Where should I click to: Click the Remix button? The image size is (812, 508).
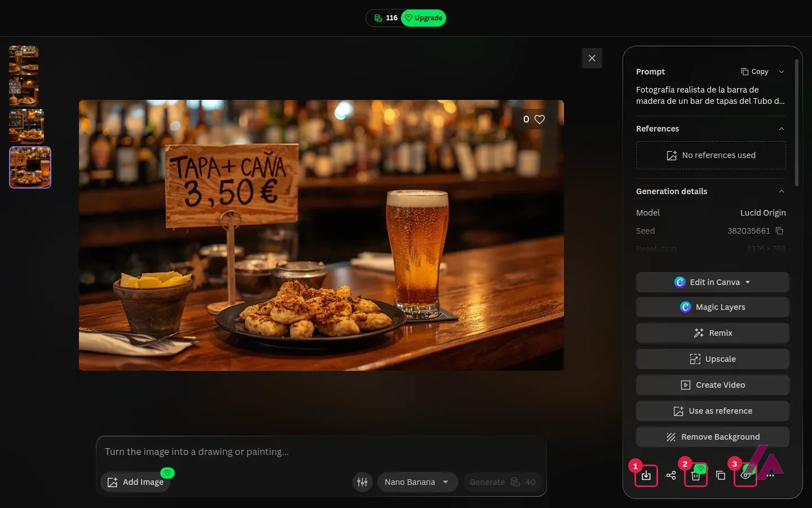click(713, 333)
